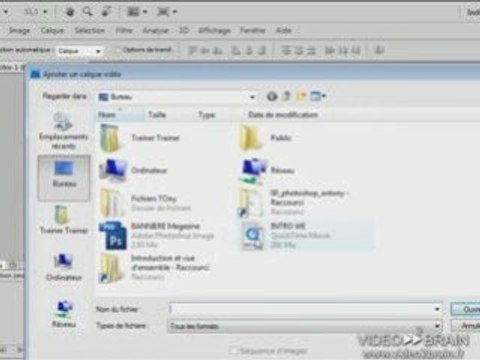480x360 pixels.
Task: Select the Zoom magnifier tool
Action: (88, 12)
